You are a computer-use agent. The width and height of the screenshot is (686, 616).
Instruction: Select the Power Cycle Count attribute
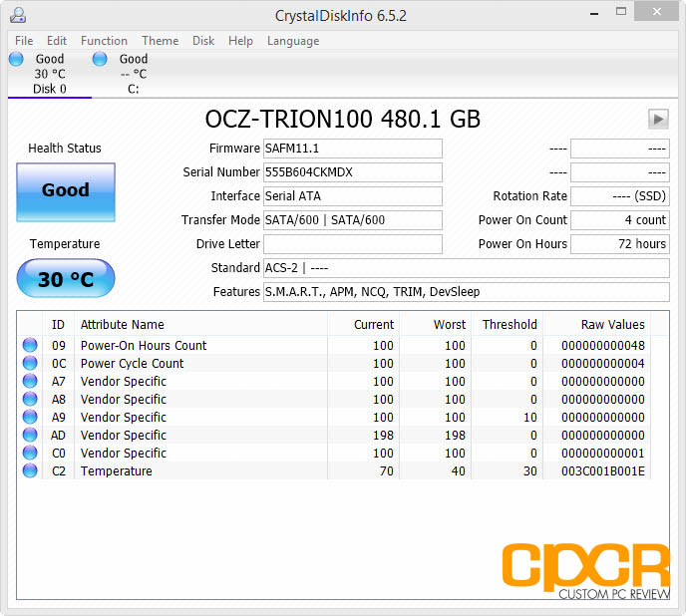coord(133,364)
